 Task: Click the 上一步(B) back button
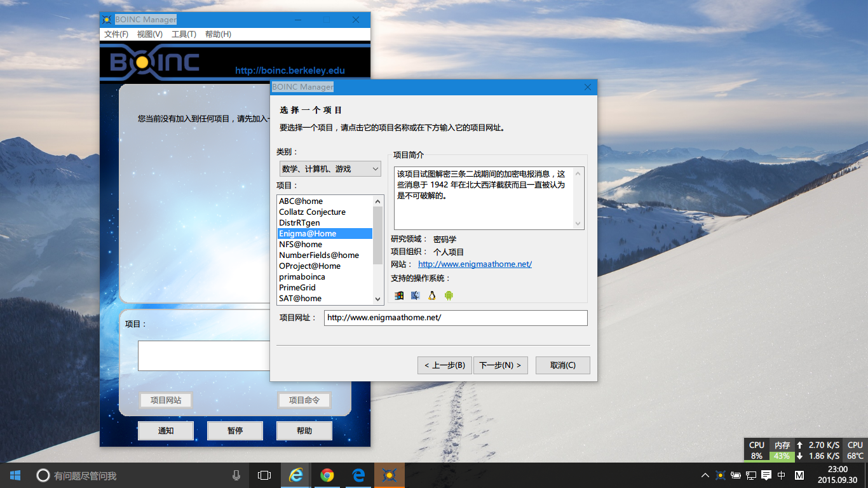(445, 365)
